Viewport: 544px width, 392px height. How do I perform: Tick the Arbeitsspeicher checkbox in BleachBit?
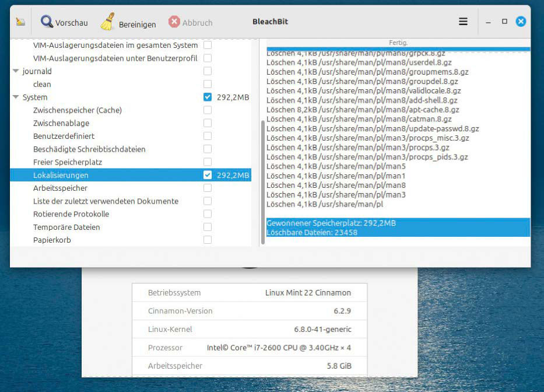(208, 188)
